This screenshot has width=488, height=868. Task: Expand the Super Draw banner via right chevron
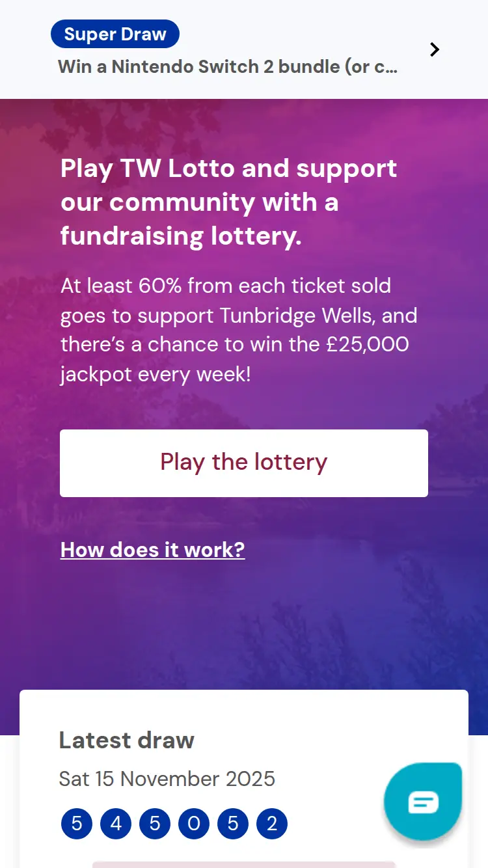[x=434, y=49]
